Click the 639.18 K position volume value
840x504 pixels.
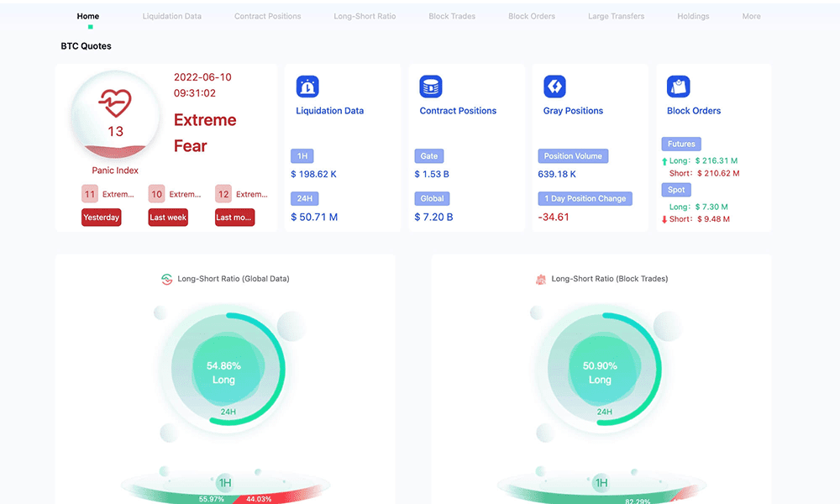click(x=557, y=174)
